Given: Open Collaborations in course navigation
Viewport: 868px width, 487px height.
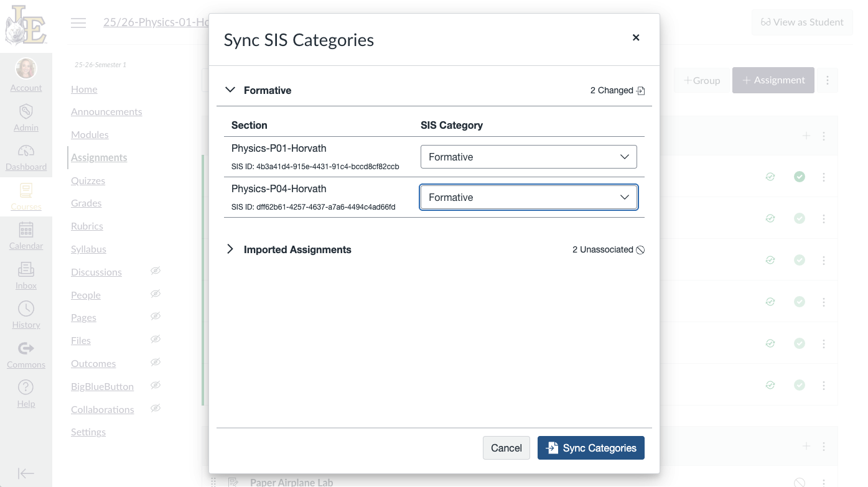Looking at the screenshot, I should coord(103,409).
